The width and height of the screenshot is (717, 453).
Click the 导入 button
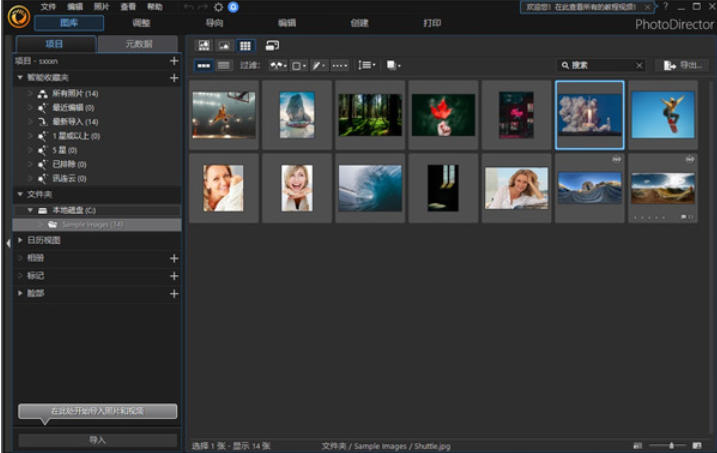point(97,439)
